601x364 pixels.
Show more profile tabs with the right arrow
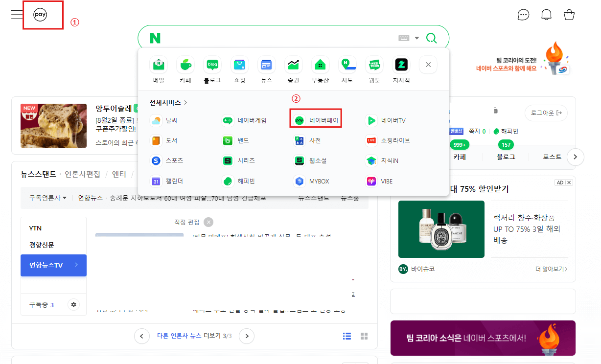click(576, 157)
